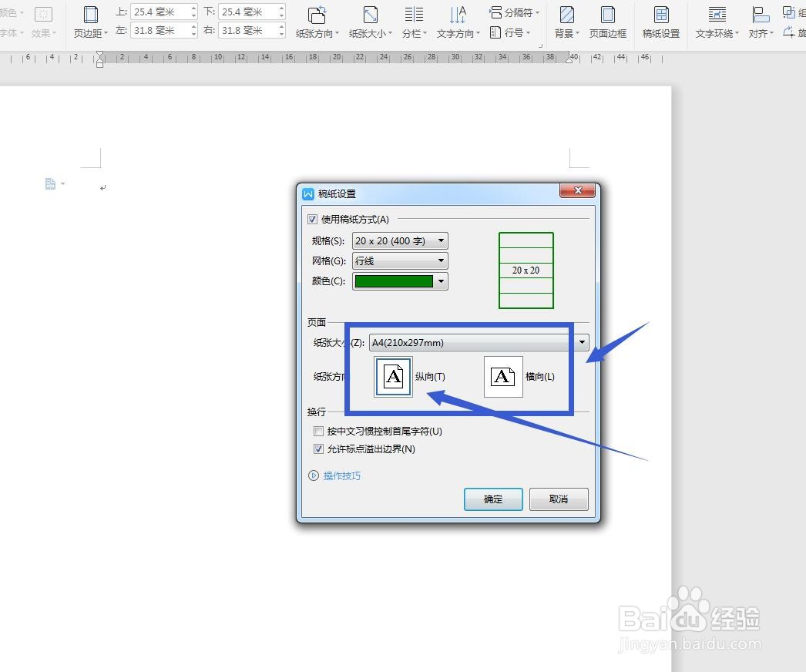Image resolution: width=806 pixels, height=672 pixels.
Task: Open the 操作技巧 tips link
Action: point(342,475)
